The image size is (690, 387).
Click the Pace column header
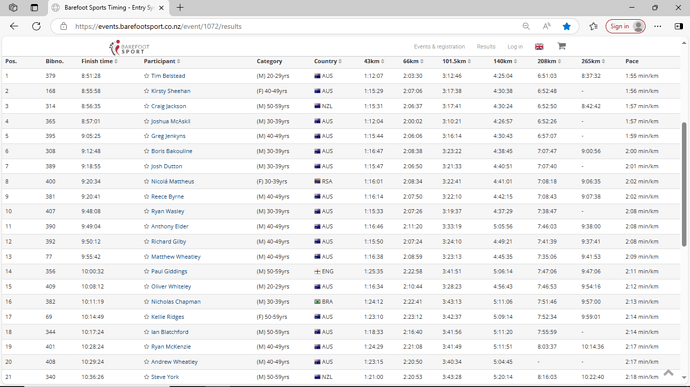click(631, 61)
